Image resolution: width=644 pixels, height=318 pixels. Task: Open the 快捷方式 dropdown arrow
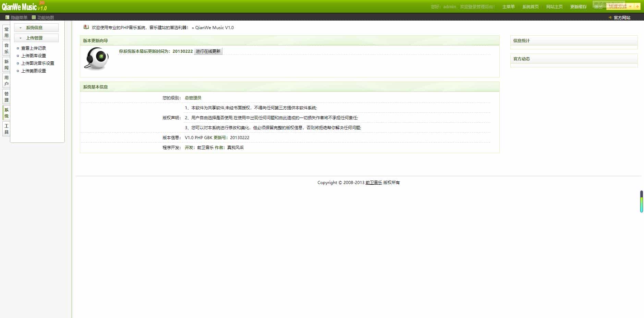630,7
